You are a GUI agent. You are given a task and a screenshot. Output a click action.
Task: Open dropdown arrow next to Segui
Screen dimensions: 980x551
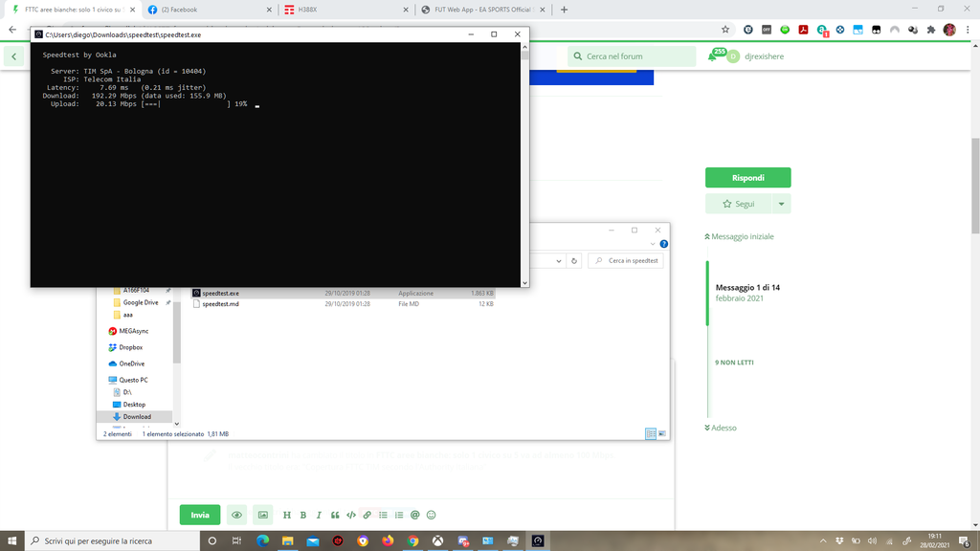(782, 204)
